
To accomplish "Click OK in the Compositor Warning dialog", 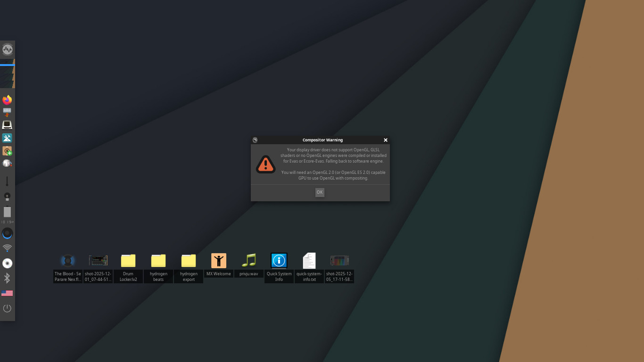I will (320, 192).
